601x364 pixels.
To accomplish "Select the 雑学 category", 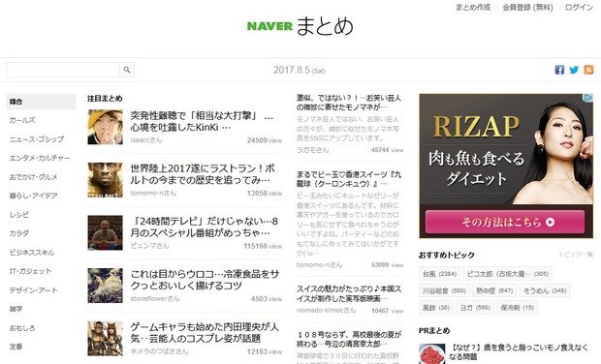I will pos(16,309).
